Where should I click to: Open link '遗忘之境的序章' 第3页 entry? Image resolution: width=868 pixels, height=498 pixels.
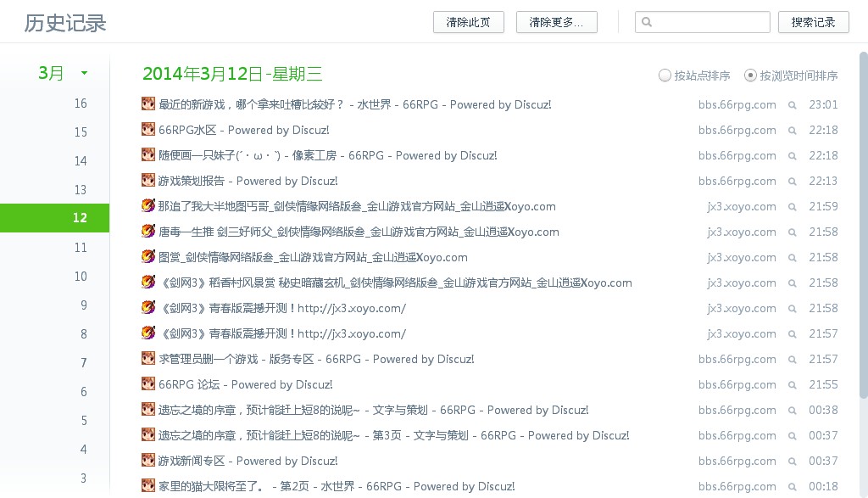393,435
